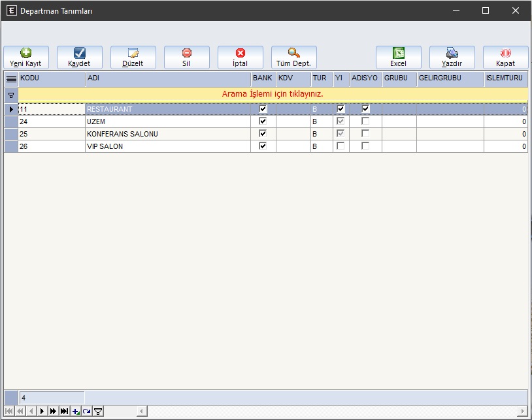Go to the last record in the navigator
The image size is (532, 420).
[64, 411]
